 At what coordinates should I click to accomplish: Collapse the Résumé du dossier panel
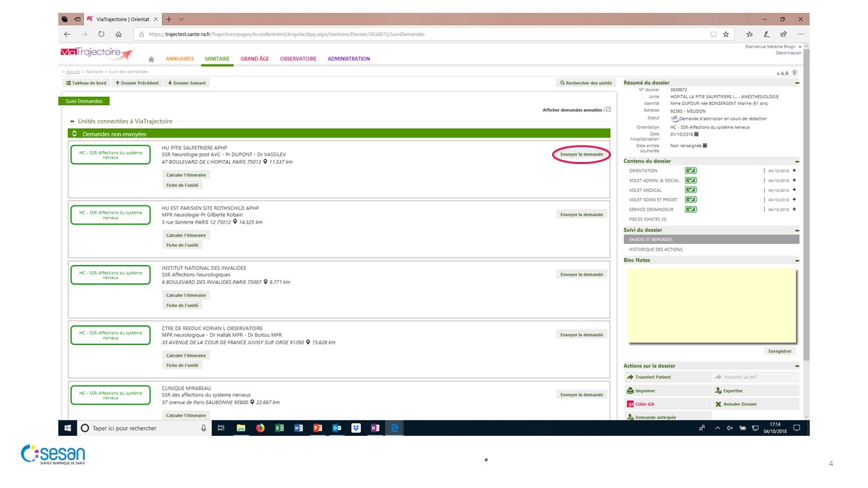(x=797, y=83)
